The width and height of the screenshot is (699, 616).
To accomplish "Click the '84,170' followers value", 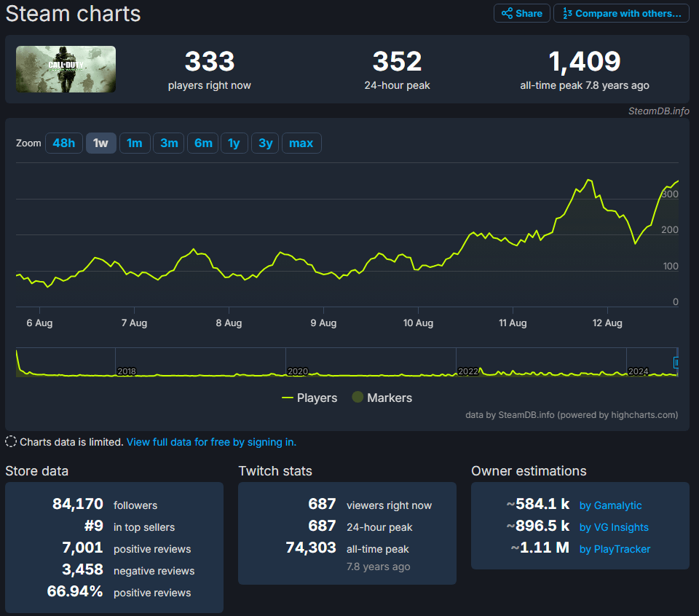I will pos(78,504).
